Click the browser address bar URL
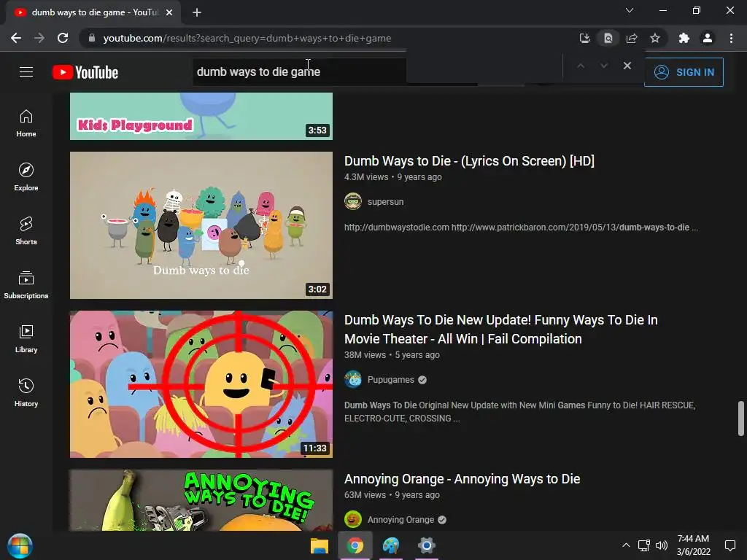 [247, 38]
